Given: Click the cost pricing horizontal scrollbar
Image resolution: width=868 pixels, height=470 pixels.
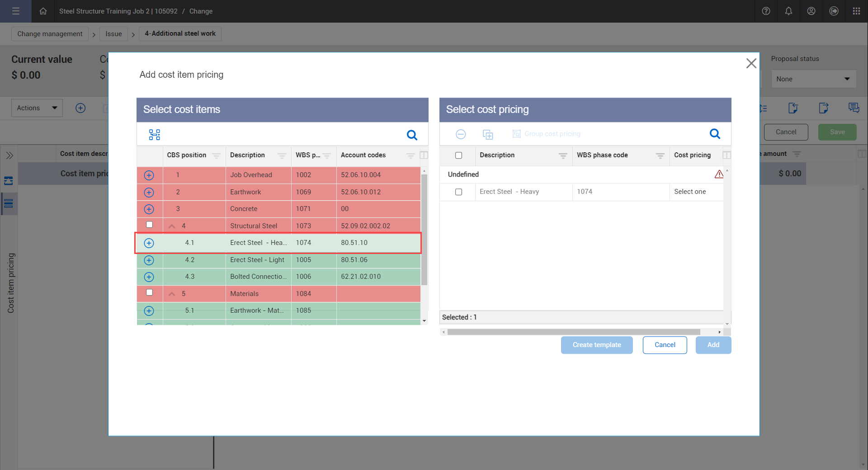Looking at the screenshot, I should (573, 332).
